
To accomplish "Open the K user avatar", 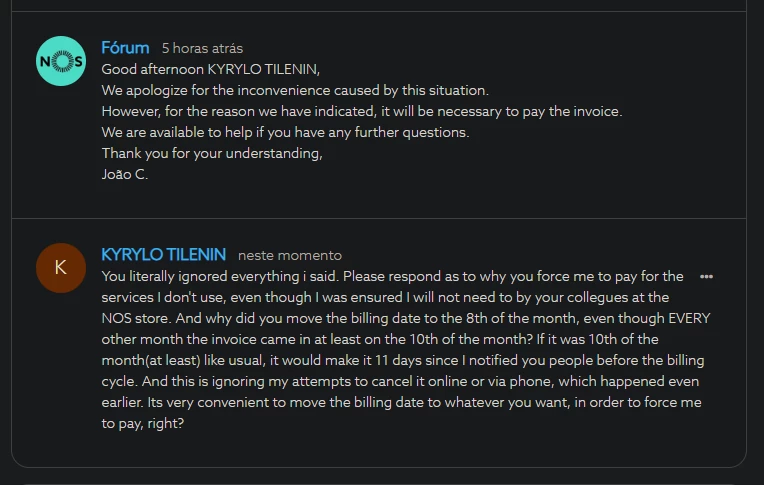I will click(60, 267).
